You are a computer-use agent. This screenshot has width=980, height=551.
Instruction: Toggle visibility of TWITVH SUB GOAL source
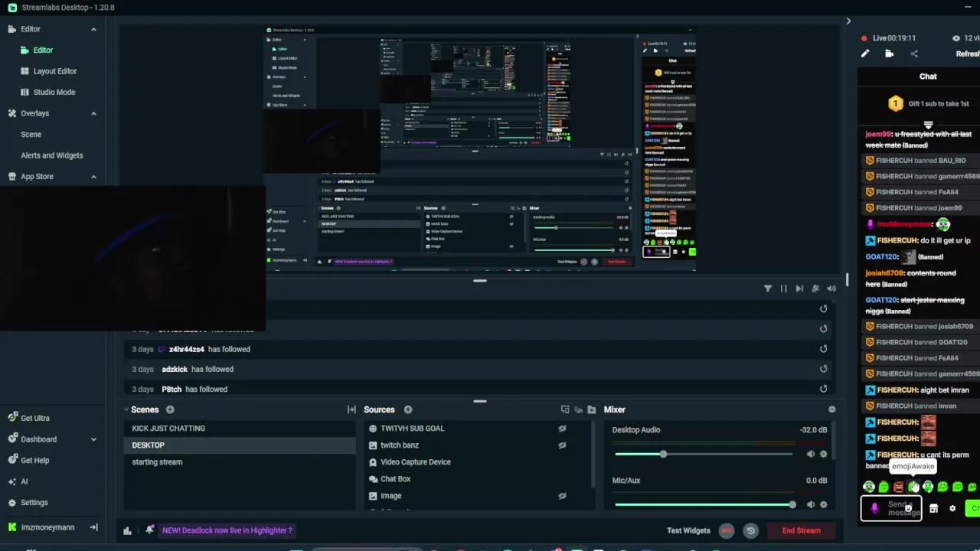click(562, 429)
